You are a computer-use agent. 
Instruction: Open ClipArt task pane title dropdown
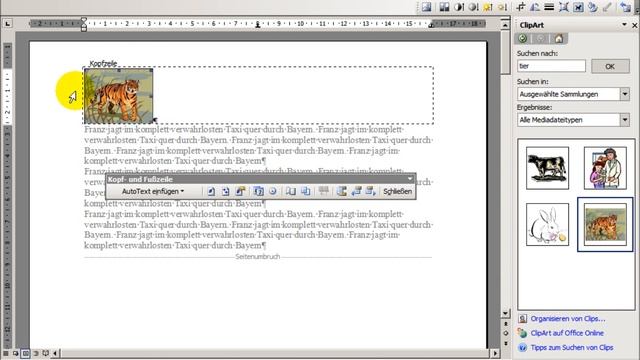(x=624, y=25)
